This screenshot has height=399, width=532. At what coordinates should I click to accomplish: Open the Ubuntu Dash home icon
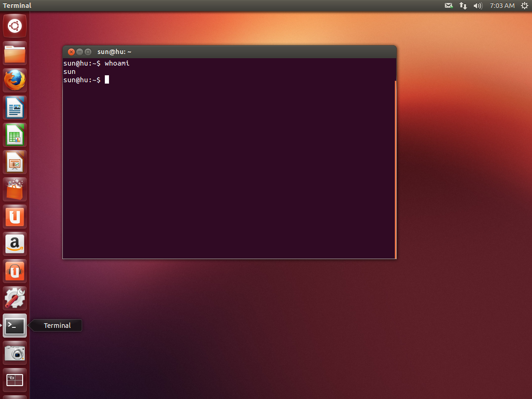click(14, 26)
